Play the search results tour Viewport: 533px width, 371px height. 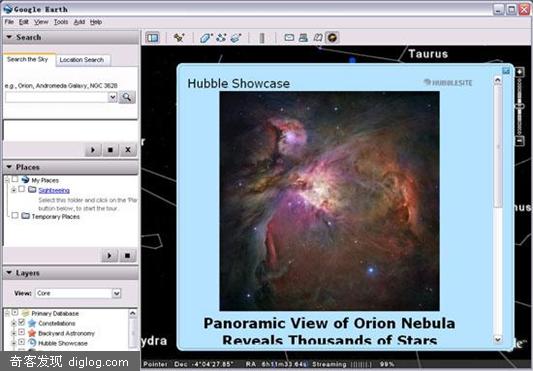click(x=93, y=150)
